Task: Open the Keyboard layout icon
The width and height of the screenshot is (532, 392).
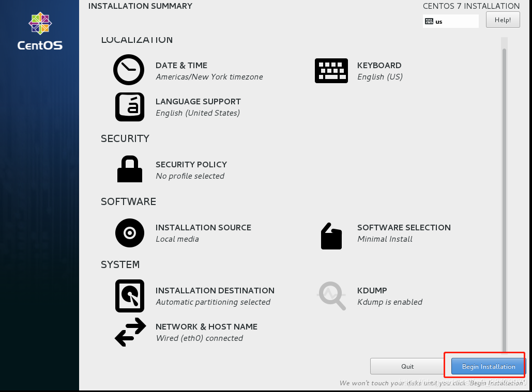Action: tap(331, 70)
